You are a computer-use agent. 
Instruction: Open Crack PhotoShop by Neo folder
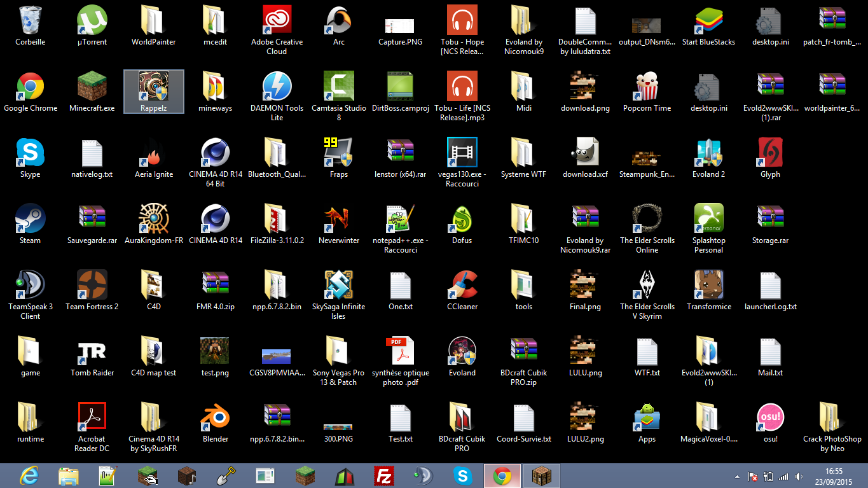click(x=832, y=427)
